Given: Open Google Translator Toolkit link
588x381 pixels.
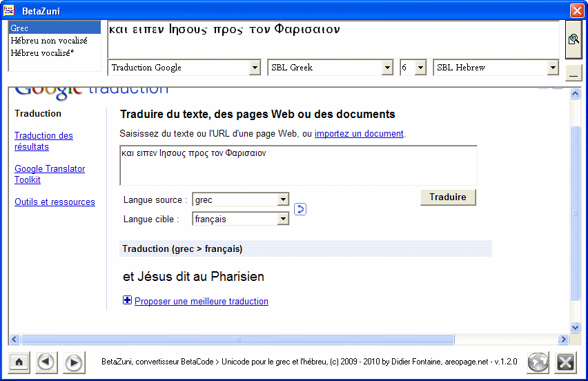Looking at the screenshot, I should pos(50,174).
